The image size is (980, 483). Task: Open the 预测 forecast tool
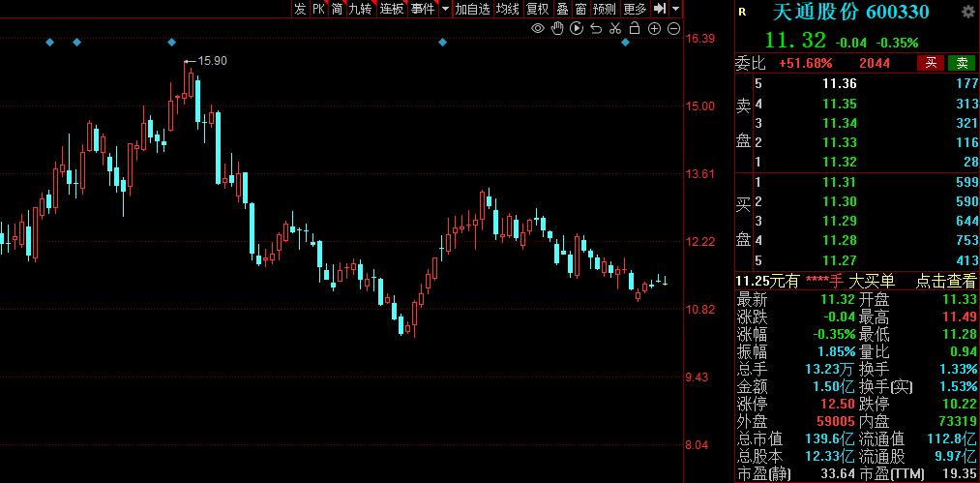(605, 9)
